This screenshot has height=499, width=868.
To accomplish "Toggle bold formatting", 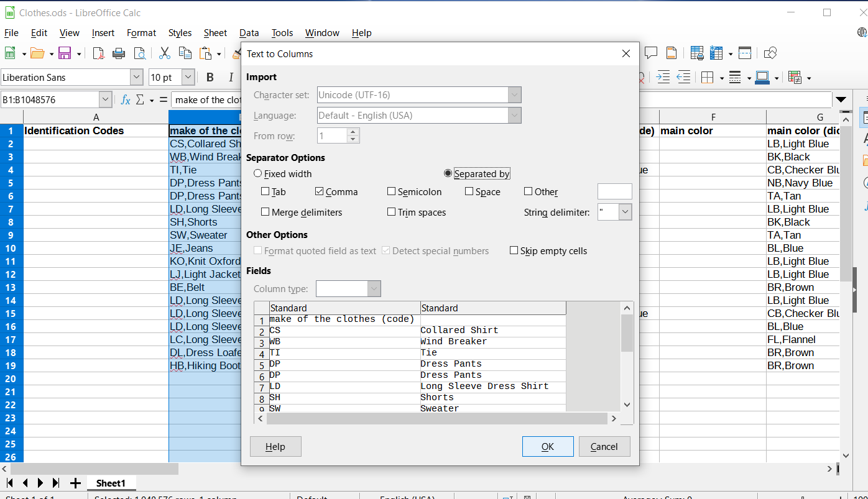I will 210,78.
